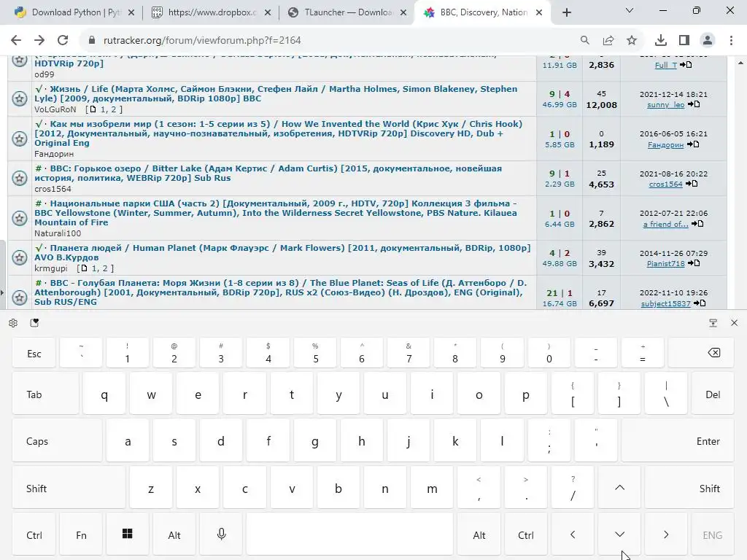Image resolution: width=747 pixels, height=560 pixels.
Task: Tap the left arrow key
Action: click(573, 534)
